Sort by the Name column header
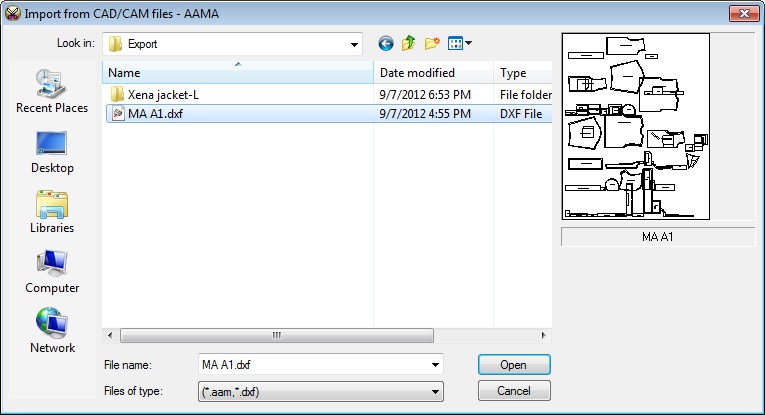Screen dimensions: 765x415 click(238, 73)
